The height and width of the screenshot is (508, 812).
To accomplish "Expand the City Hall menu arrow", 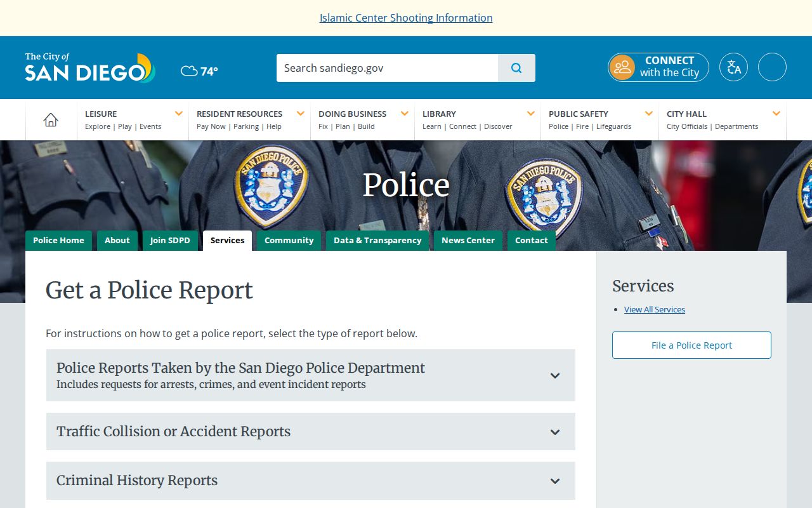I will 776,114.
